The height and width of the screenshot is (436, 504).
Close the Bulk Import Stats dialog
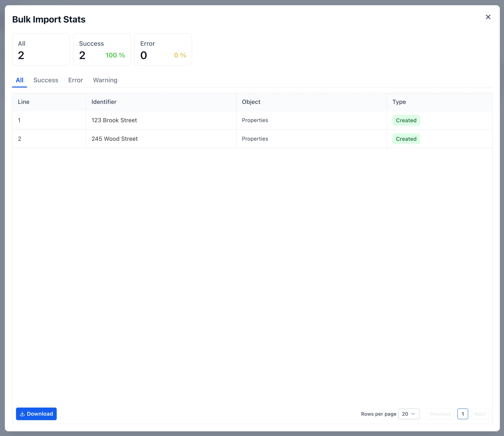point(488,17)
